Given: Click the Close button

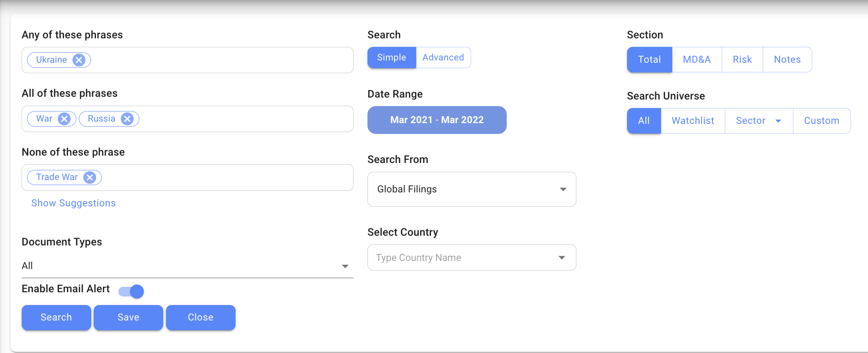Looking at the screenshot, I should [200, 317].
